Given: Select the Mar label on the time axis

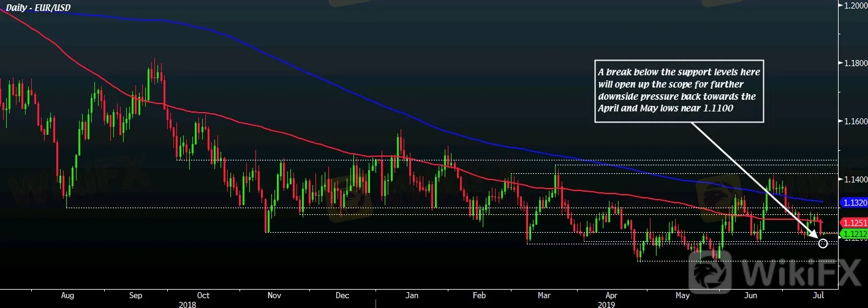Looking at the screenshot, I should (x=543, y=295).
